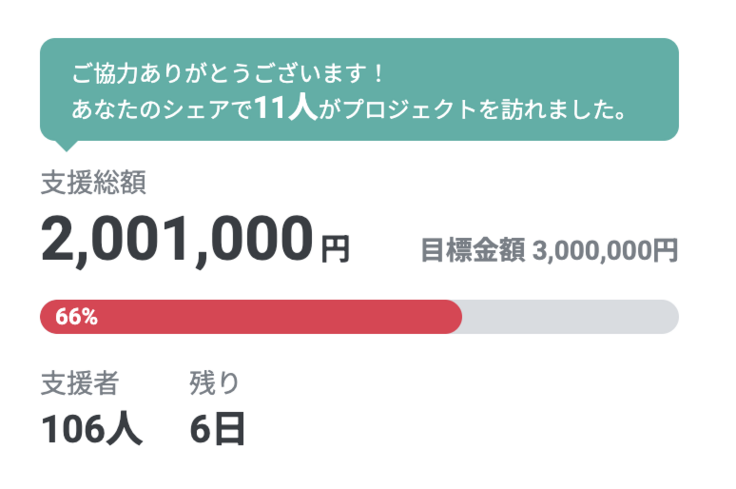Click the 支援総額 label
Image resolution: width=736 pixels, height=489 pixels.
coord(94,182)
